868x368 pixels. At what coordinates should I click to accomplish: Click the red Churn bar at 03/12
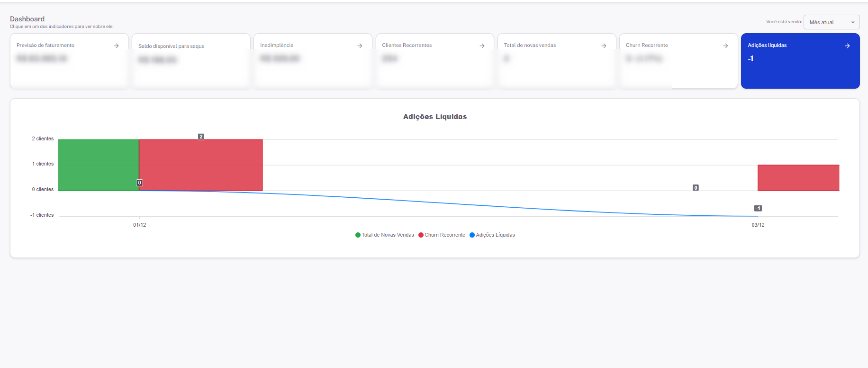798,178
